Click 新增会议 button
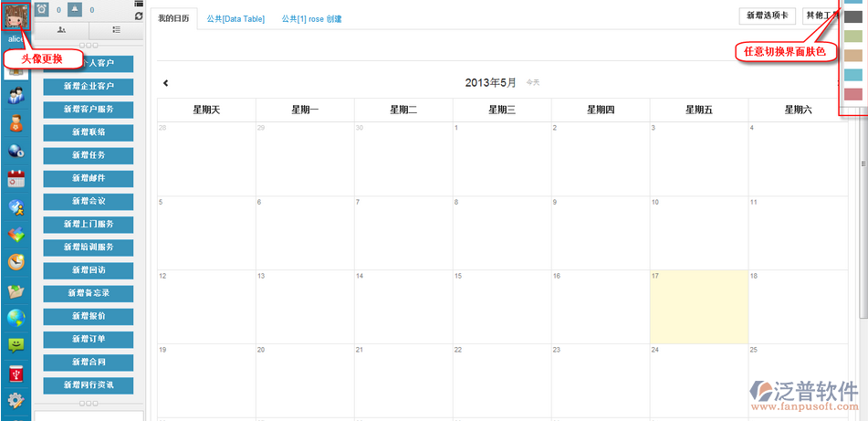Screen dimensions: 868x421 (89, 202)
